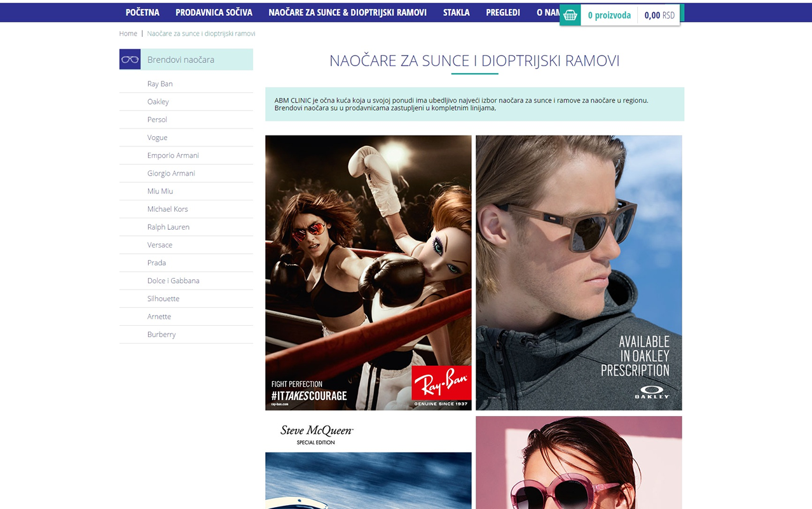This screenshot has width=812, height=509.
Task: Open the STAKLA menu item
Action: [x=457, y=13]
